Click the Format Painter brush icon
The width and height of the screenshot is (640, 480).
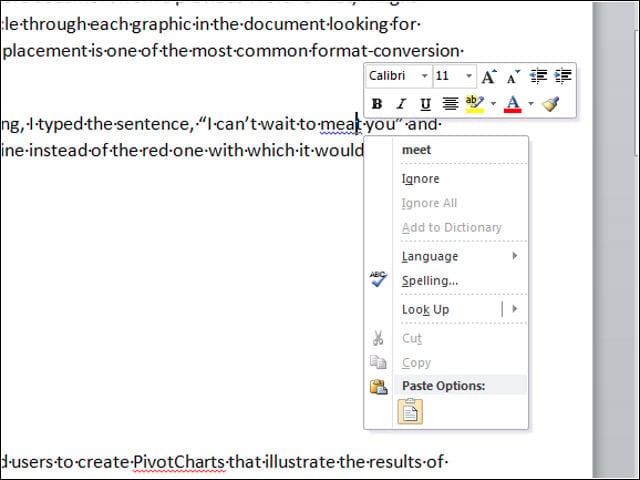tap(551, 104)
